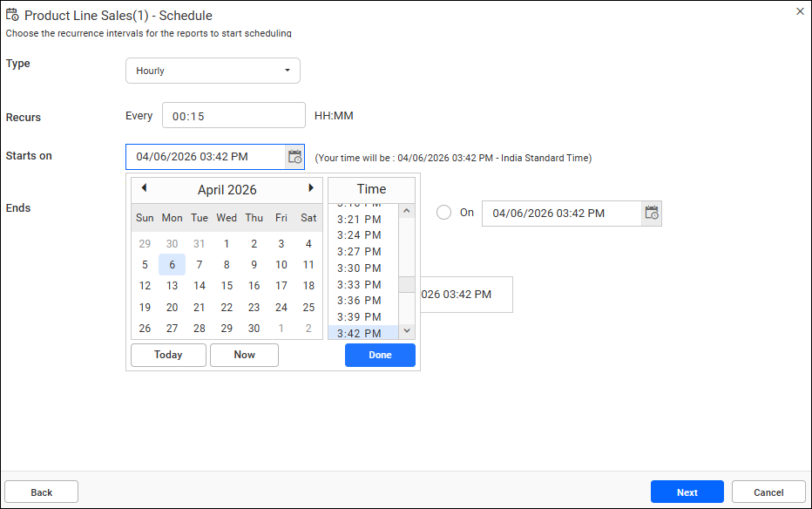
Task: Click the Time list scrollbar thumb
Action: point(406,283)
